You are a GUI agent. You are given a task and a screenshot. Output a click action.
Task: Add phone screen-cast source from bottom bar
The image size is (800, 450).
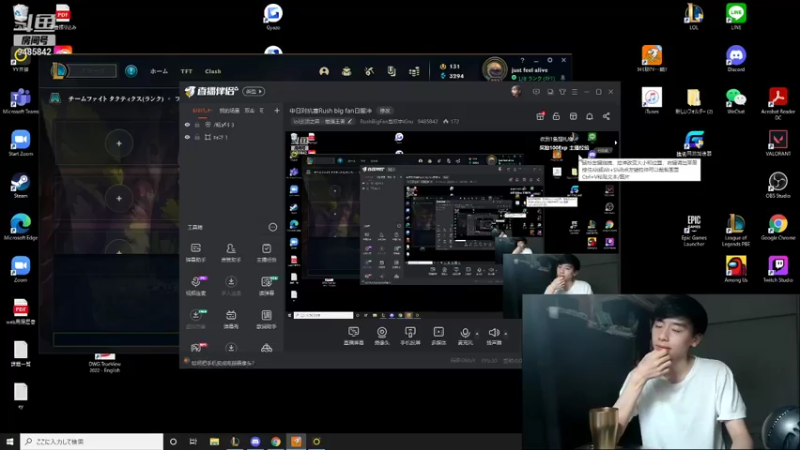pyautogui.click(x=410, y=336)
